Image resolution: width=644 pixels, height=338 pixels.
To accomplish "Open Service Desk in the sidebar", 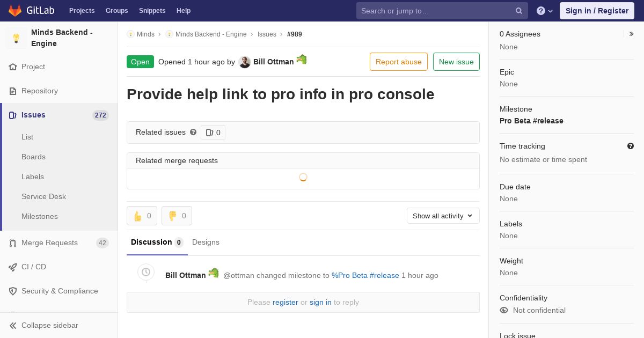I will tap(43, 196).
